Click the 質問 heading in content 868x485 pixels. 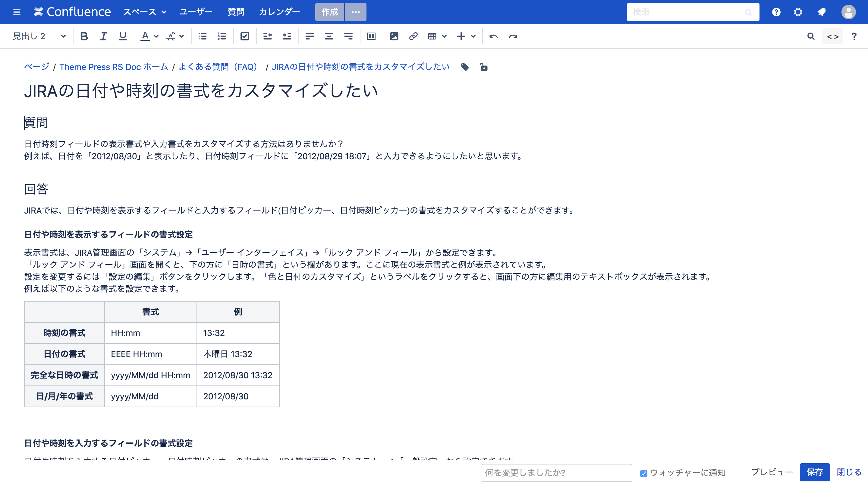(x=36, y=122)
